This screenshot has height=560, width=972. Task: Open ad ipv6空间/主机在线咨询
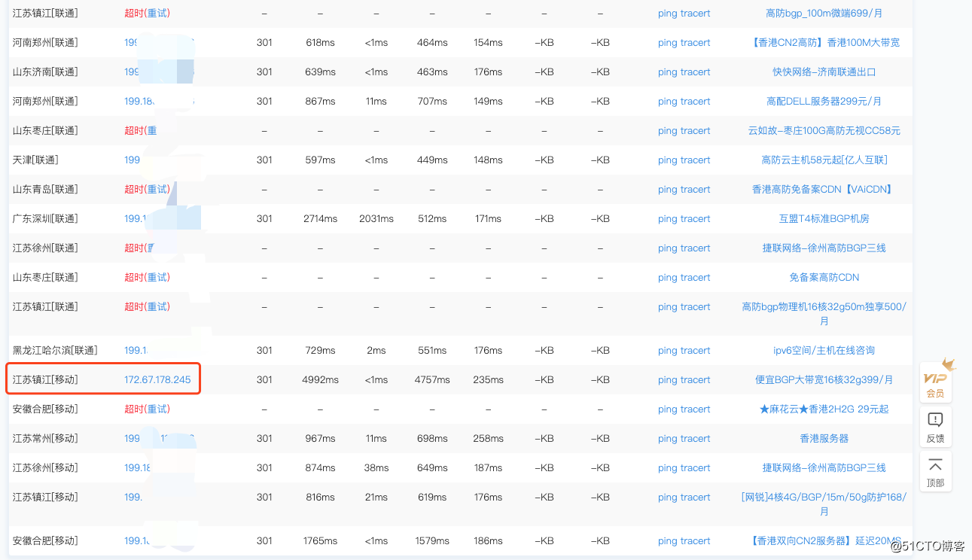click(x=824, y=350)
